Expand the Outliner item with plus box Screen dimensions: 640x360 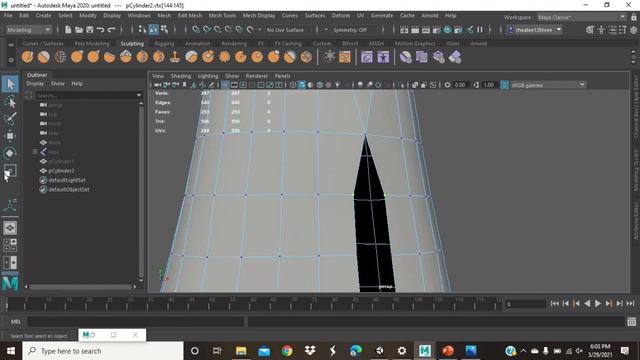[35, 152]
